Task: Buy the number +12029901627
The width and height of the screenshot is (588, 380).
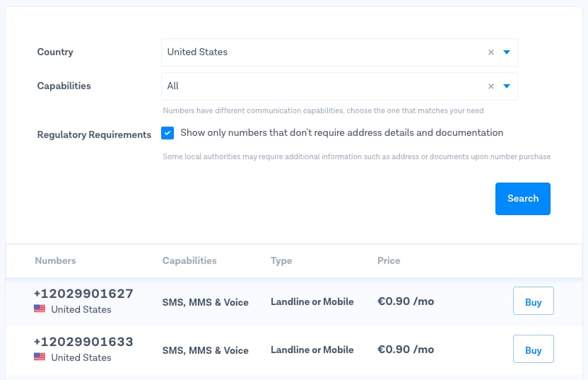Action: click(x=534, y=301)
